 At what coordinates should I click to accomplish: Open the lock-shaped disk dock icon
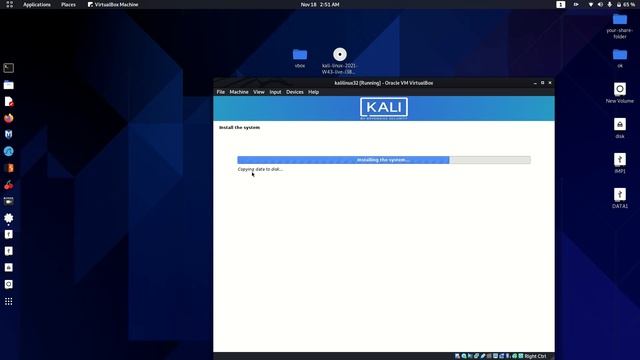click(x=9, y=267)
